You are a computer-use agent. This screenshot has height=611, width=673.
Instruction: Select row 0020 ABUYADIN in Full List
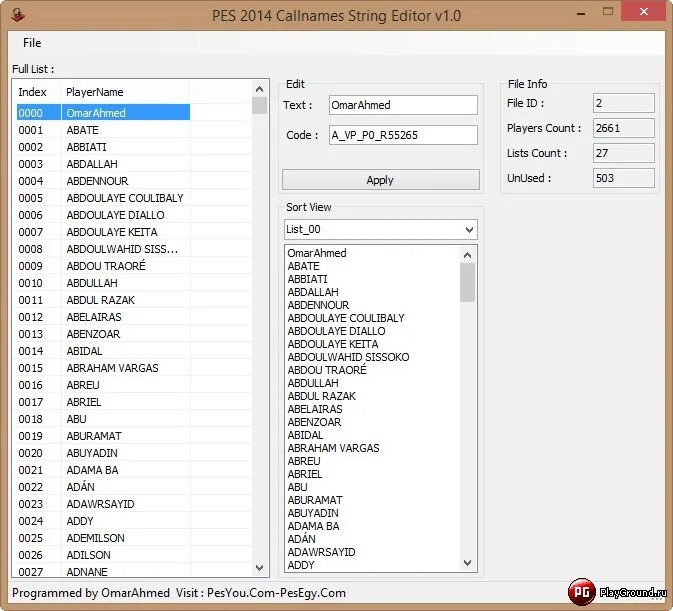(103, 453)
